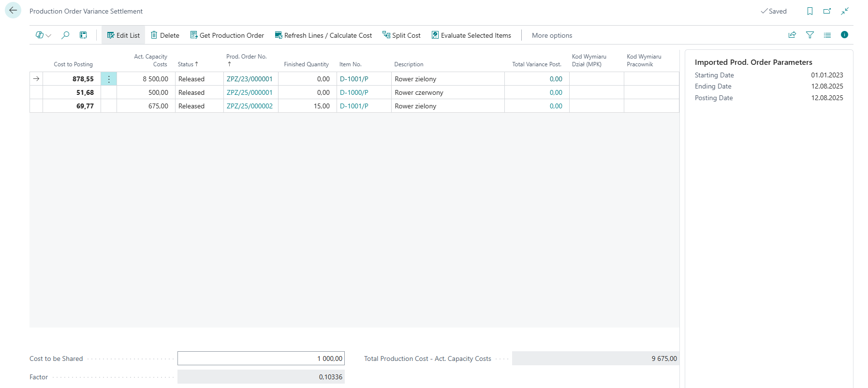Toggle Edit List mode
The image size is (868, 388).
[x=123, y=35]
